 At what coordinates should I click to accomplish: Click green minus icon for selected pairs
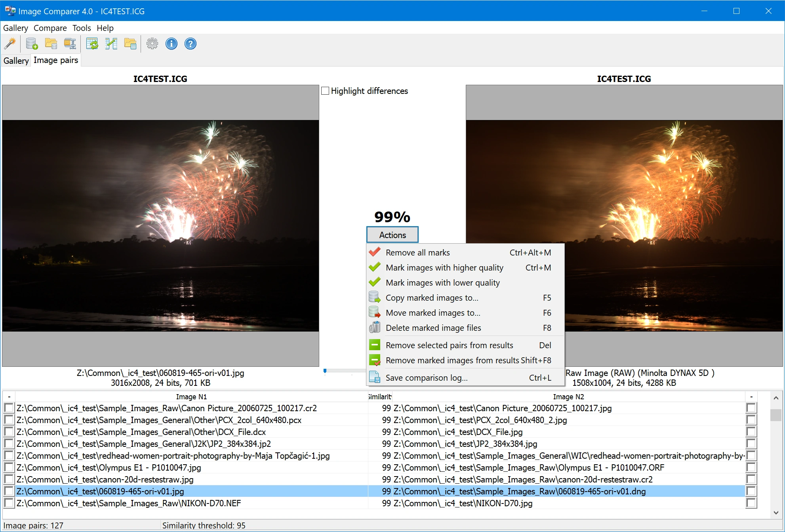click(x=375, y=345)
